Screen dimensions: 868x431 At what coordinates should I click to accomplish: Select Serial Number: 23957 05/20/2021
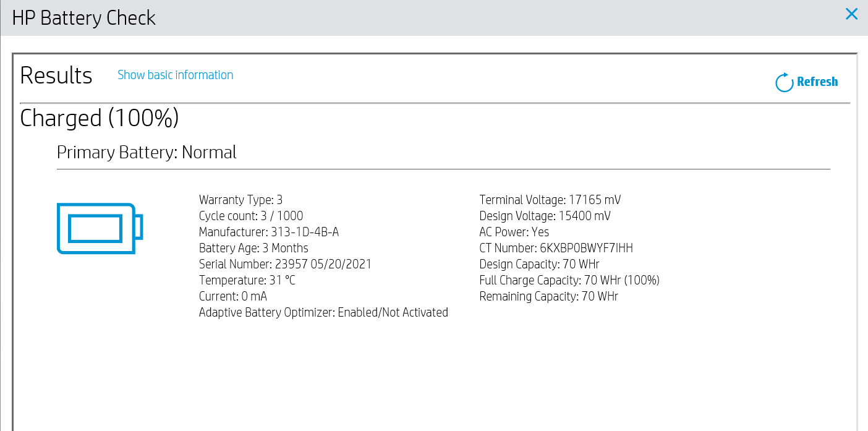click(285, 264)
